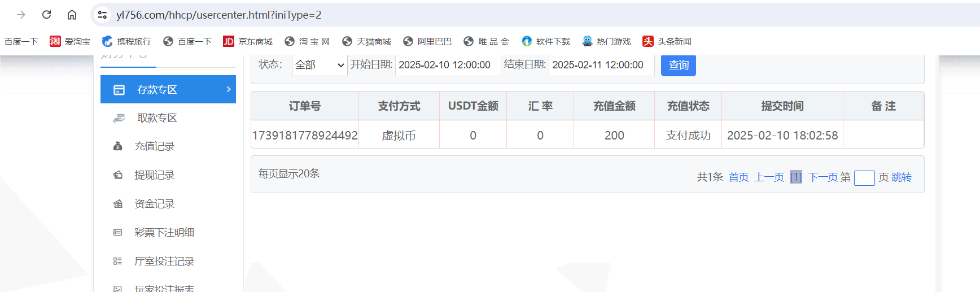Open 彩票下注明细 menu item
Viewport: 980px width, 292px height.
(168, 232)
